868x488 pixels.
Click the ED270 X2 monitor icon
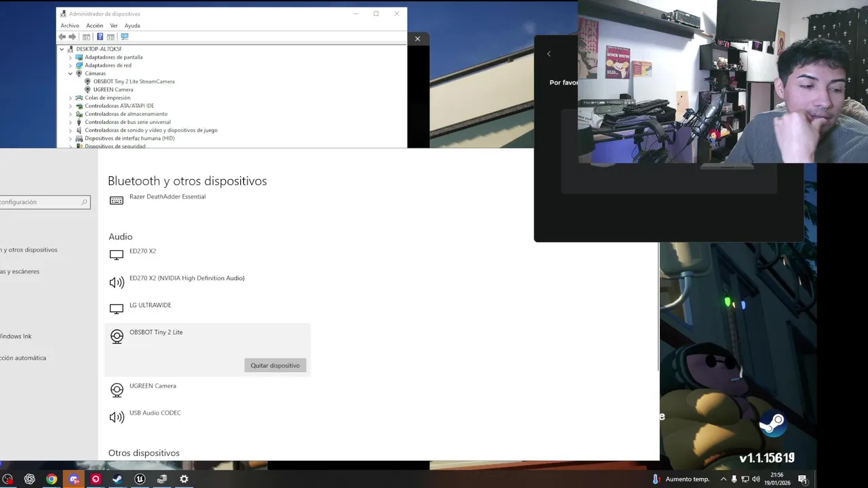[117, 255]
